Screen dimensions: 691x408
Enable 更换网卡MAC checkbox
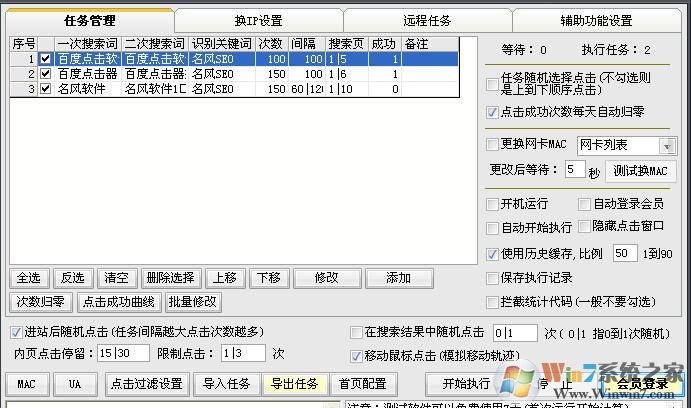coord(492,144)
